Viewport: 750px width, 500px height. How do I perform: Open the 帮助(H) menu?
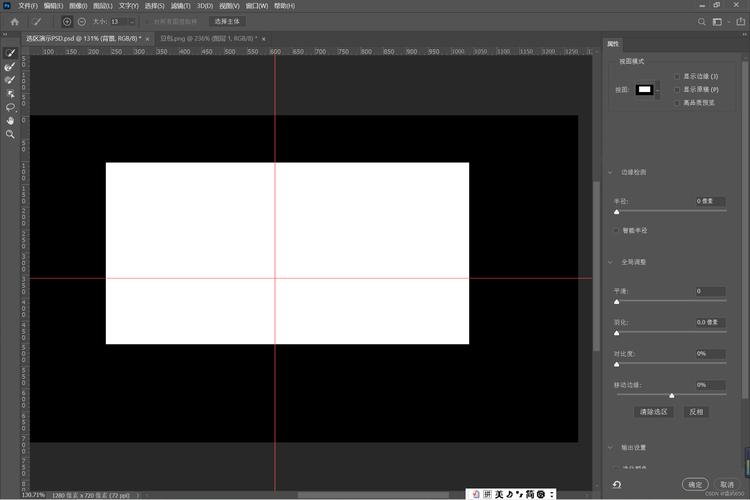pos(285,6)
